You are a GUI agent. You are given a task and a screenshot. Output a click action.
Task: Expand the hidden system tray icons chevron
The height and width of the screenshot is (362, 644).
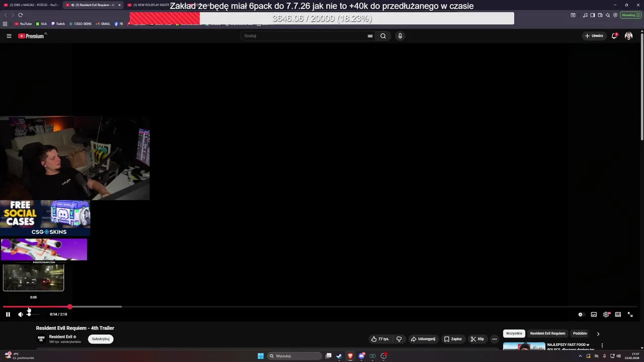pyautogui.click(x=580, y=356)
